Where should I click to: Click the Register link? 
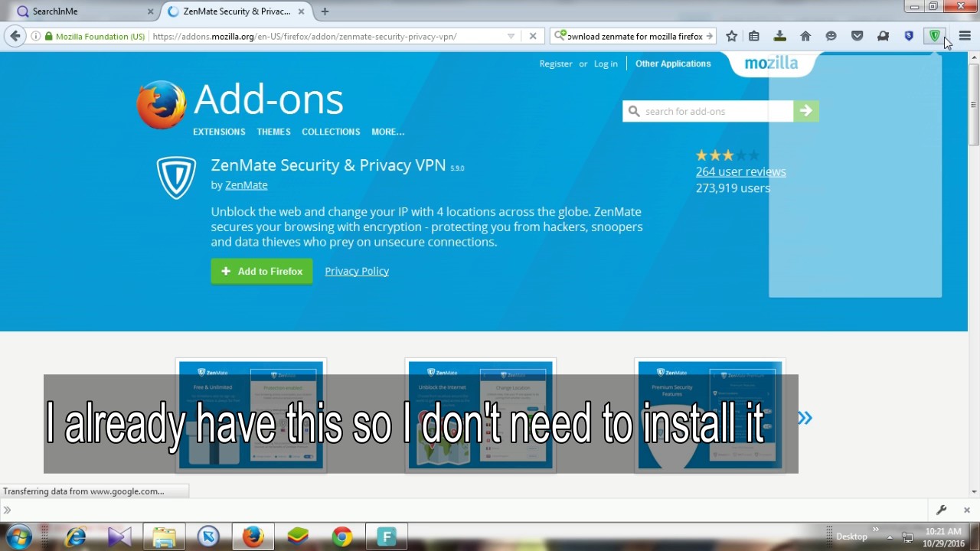click(x=556, y=64)
